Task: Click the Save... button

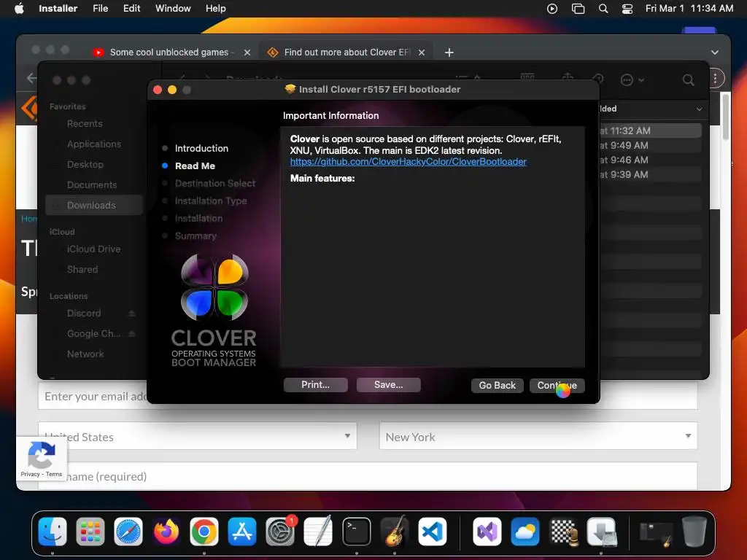Action: [x=388, y=385]
